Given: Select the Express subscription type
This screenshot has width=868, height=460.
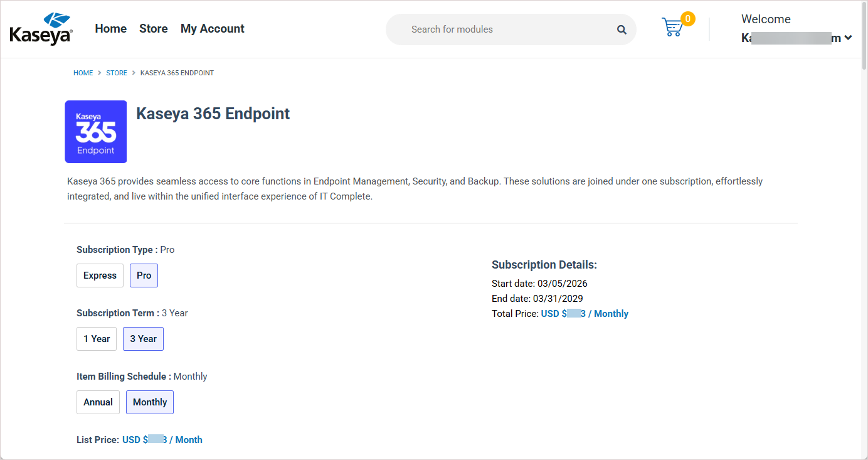Looking at the screenshot, I should tap(100, 275).
